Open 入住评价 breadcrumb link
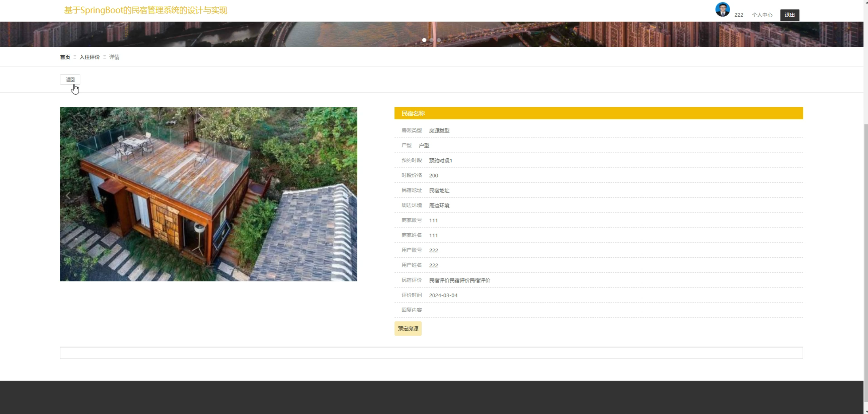Screen dimensions: 868x414 (90, 57)
